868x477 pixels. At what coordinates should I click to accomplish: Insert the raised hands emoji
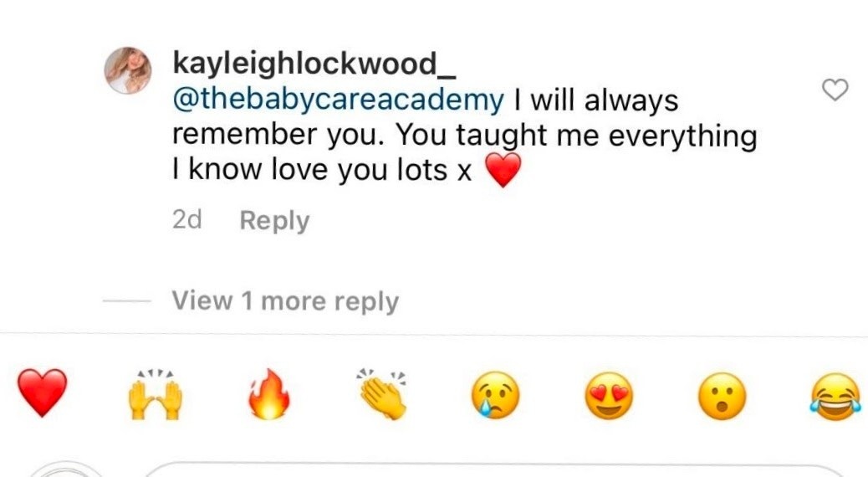(x=155, y=394)
